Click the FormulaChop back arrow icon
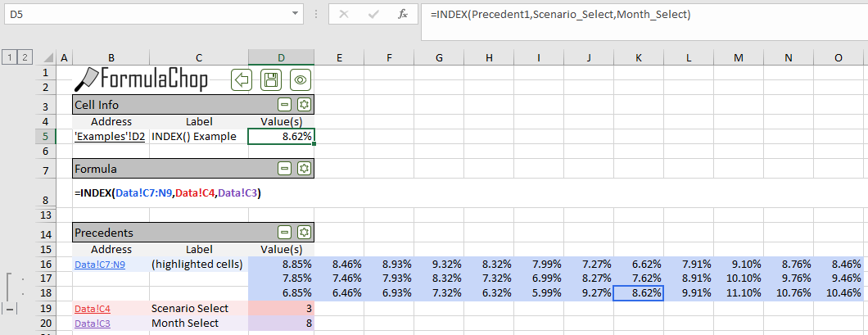 (x=242, y=79)
